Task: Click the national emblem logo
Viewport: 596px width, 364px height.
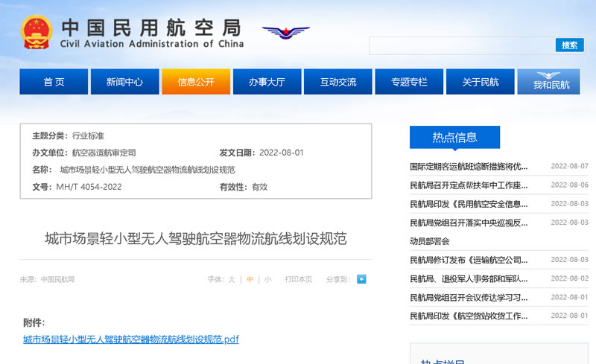Action: [x=37, y=32]
